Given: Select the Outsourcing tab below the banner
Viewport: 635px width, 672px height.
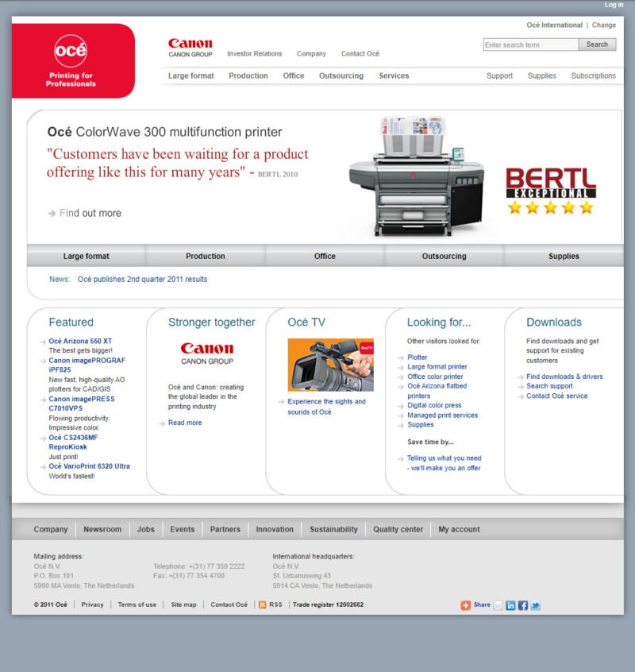Looking at the screenshot, I should click(x=444, y=257).
